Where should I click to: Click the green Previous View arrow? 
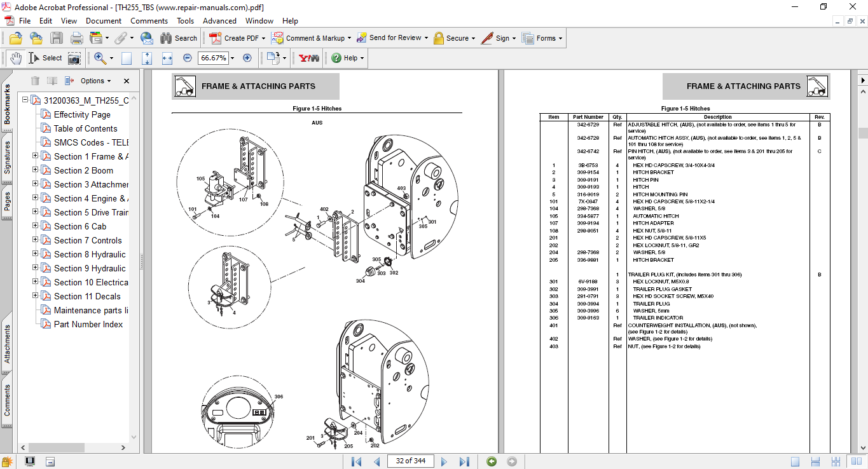pos(492,461)
